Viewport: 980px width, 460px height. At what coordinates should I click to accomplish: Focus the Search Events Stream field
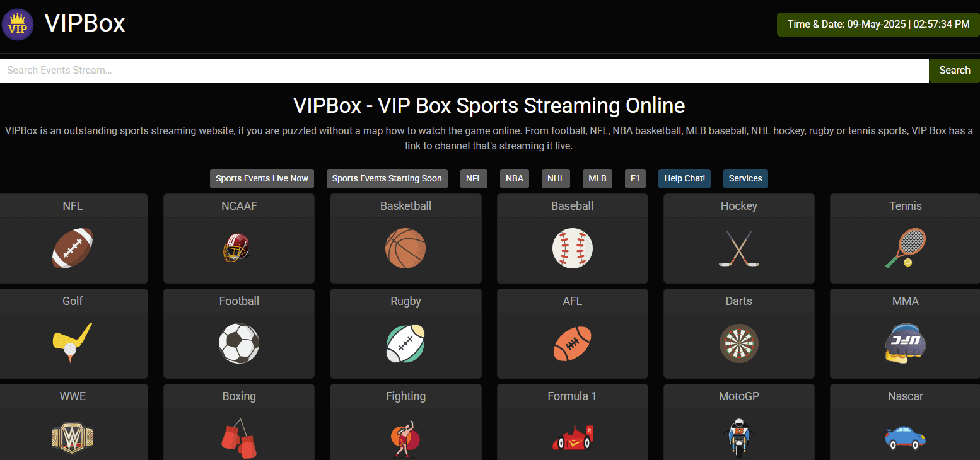[464, 71]
